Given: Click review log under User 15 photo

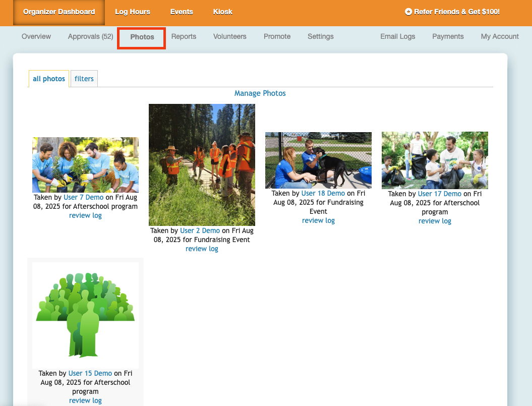Looking at the screenshot, I should 86,401.
